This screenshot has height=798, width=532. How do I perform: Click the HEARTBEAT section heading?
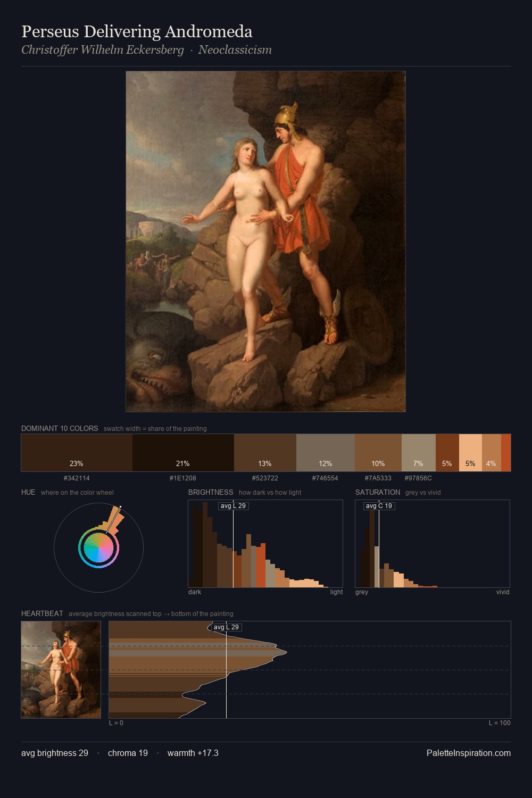coord(42,613)
